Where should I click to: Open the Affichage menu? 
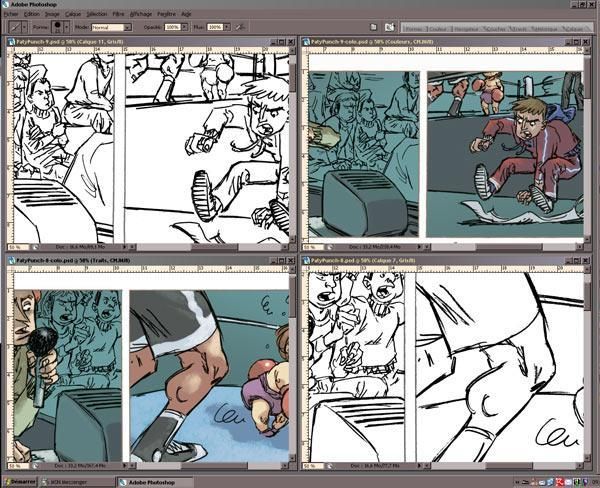coord(141,14)
